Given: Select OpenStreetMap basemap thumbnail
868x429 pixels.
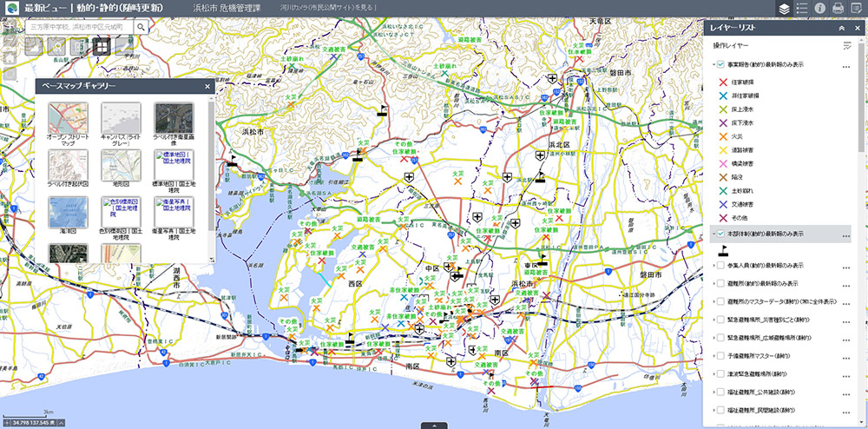Looking at the screenshot, I should [x=67, y=116].
